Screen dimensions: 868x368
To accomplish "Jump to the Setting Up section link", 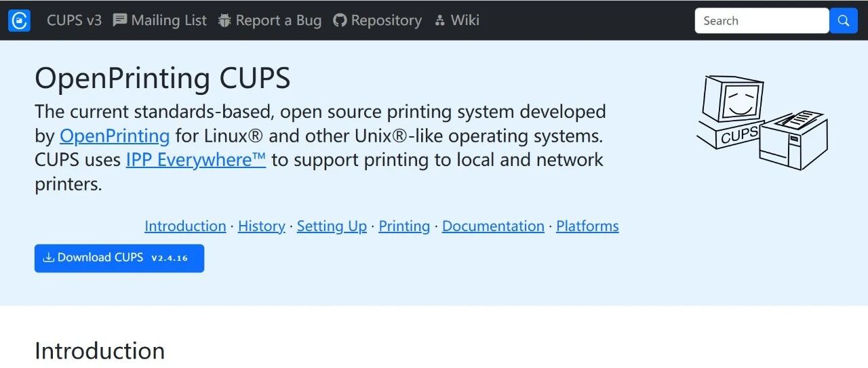I will [332, 226].
